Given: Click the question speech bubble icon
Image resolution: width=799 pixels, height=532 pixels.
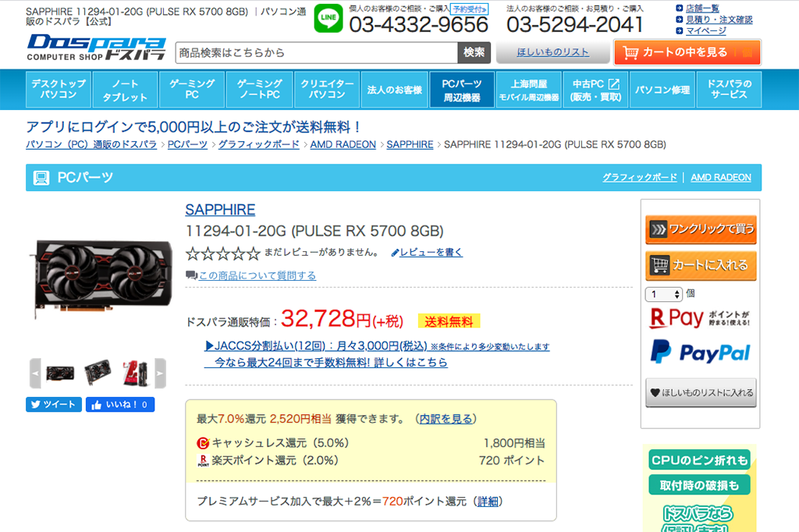Looking at the screenshot, I should [x=192, y=275].
